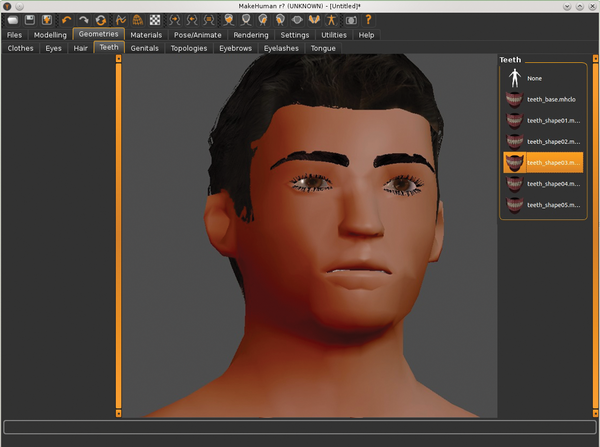Open the Settings tab
Viewport: 600px width, 447px height.
click(295, 35)
